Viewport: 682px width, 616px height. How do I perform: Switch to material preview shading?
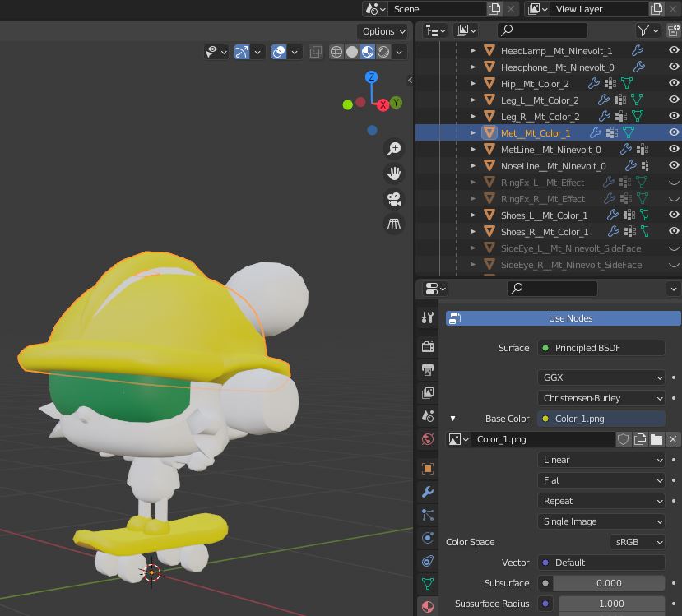pyautogui.click(x=368, y=52)
